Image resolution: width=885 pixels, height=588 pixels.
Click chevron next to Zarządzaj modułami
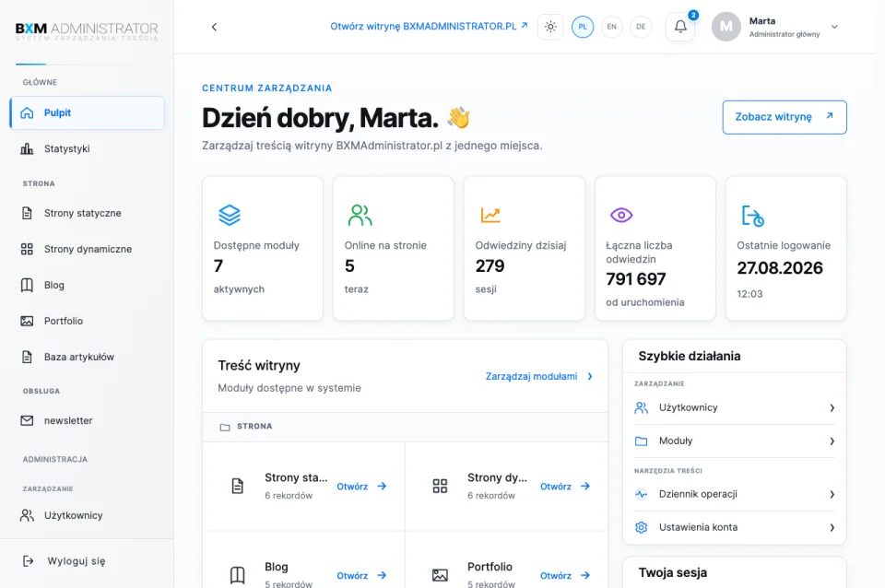pyautogui.click(x=590, y=376)
